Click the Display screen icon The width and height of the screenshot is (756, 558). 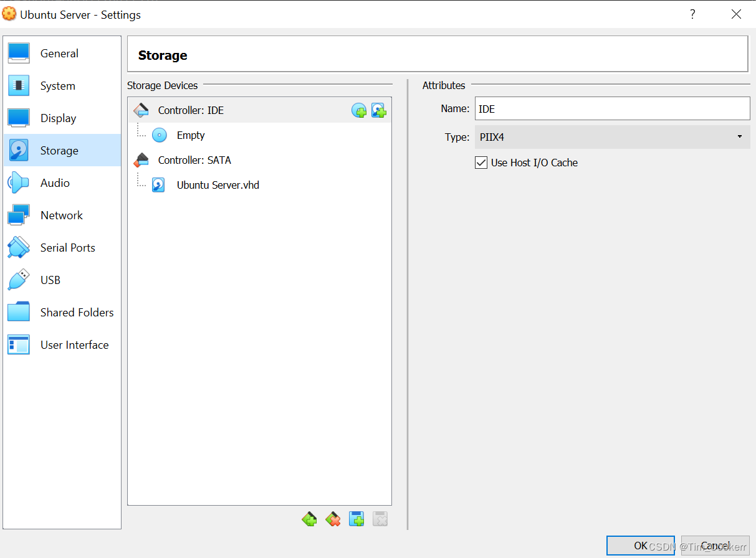point(19,118)
